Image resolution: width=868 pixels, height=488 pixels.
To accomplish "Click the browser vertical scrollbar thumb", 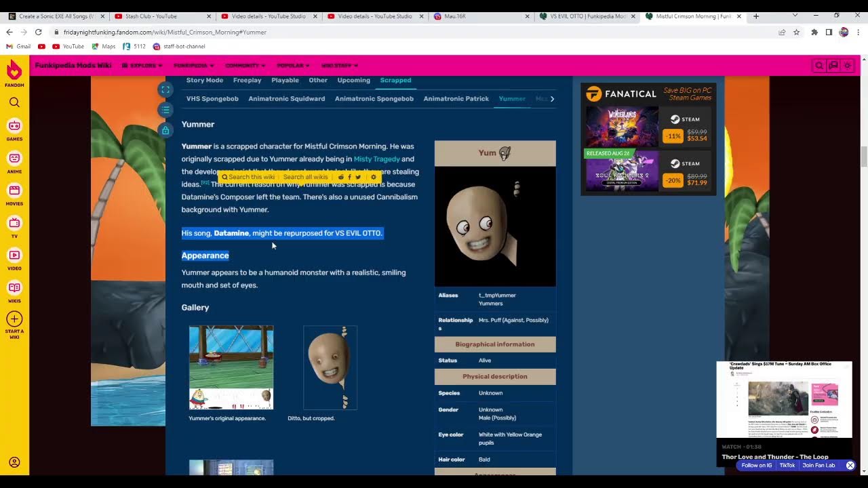I will [x=863, y=157].
